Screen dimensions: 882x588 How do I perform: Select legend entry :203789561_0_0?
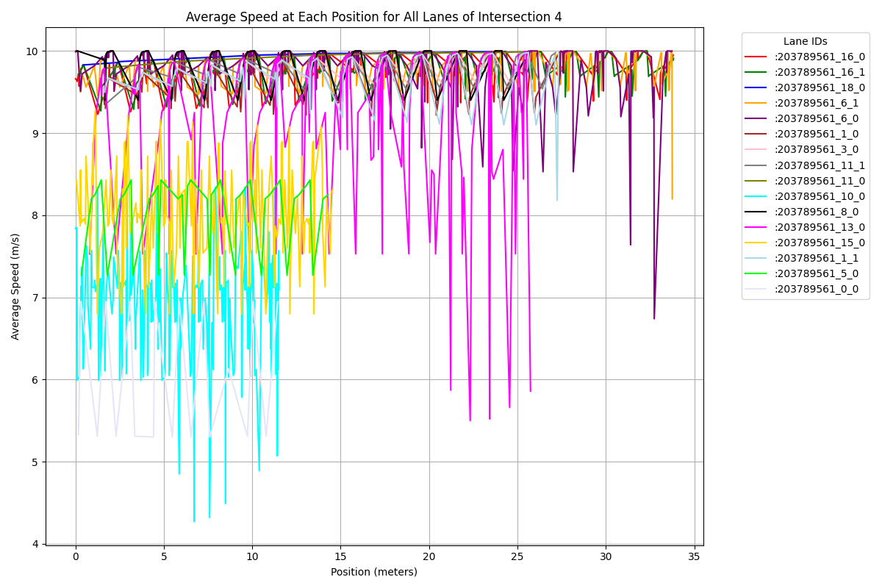tap(802, 289)
